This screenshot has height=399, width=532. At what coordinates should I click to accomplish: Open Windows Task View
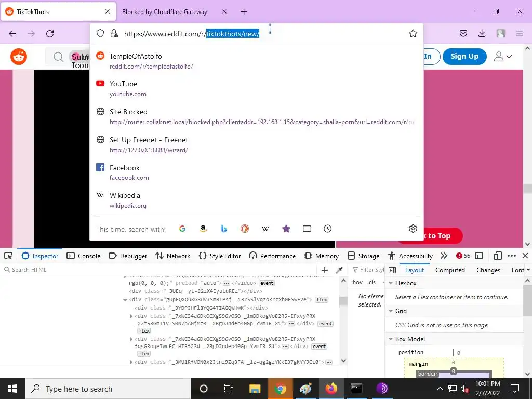229,389
